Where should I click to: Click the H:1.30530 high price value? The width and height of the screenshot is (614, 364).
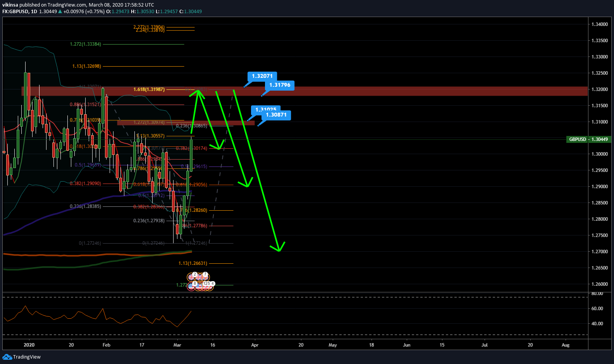[143, 11]
